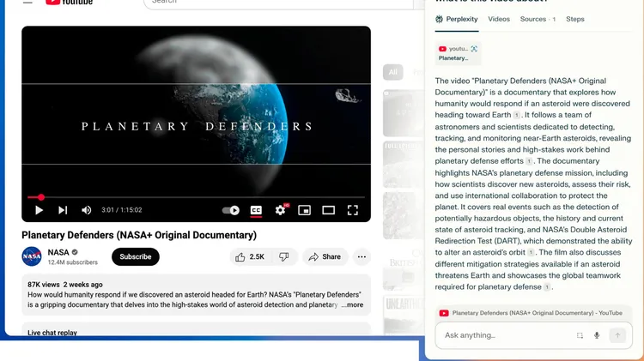Open the YouTube logo home link

click(69, 2)
